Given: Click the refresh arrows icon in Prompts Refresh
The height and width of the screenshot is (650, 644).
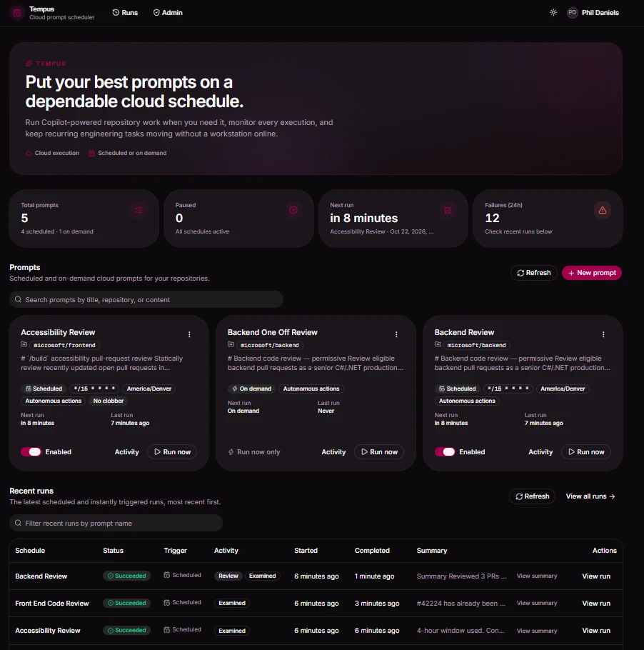Looking at the screenshot, I should pyautogui.click(x=520, y=273).
